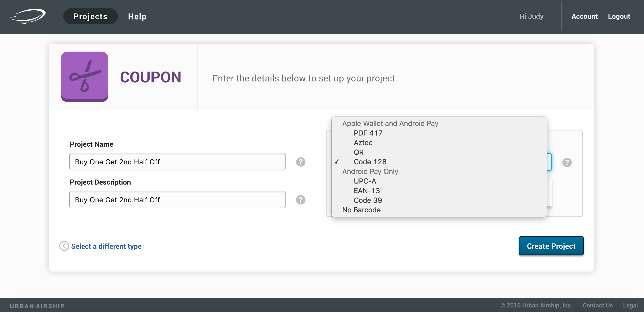Choose No Barcode from the dropdown
The height and width of the screenshot is (312, 644).
[x=361, y=210]
